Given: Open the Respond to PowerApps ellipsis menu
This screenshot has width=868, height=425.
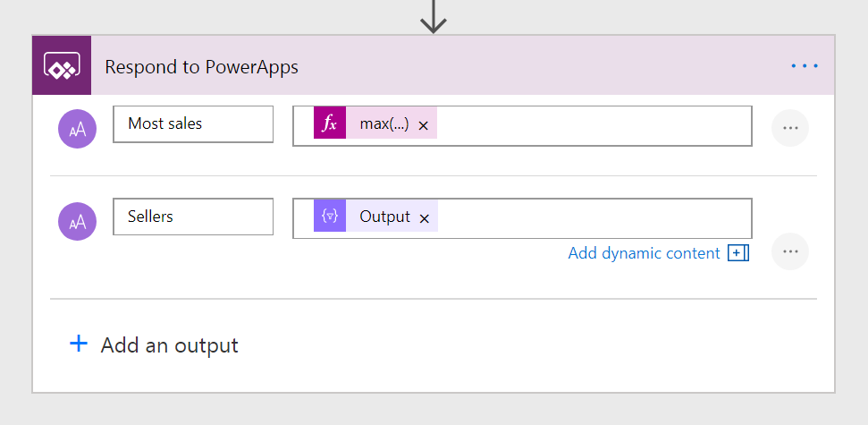Looking at the screenshot, I should point(804,66).
